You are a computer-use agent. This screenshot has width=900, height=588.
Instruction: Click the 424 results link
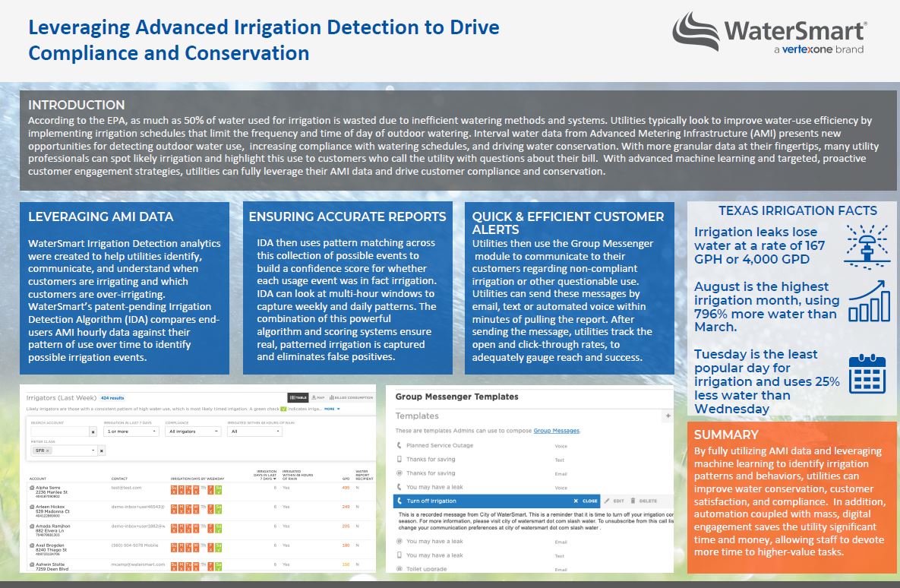[x=112, y=398]
